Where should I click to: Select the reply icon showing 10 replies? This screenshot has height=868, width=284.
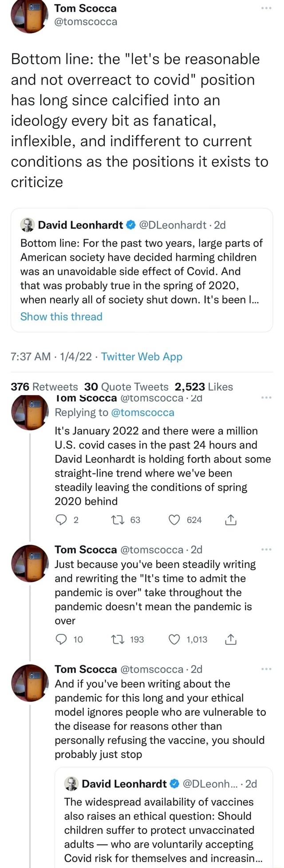(61, 639)
